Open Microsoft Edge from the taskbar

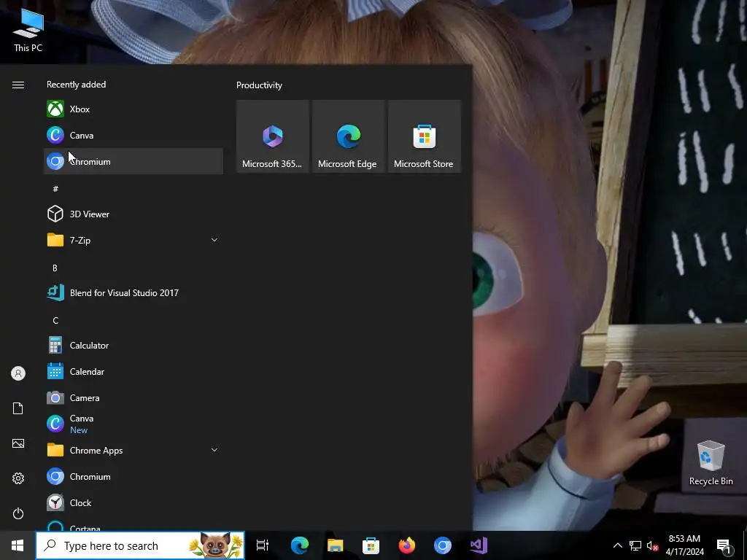pos(300,545)
